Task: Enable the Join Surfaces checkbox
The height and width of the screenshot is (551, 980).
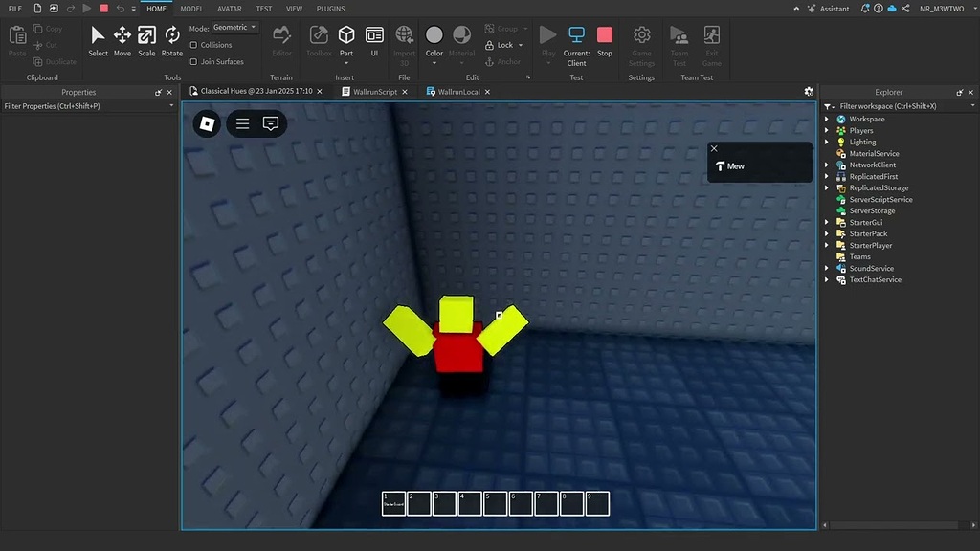Action: pyautogui.click(x=194, y=61)
